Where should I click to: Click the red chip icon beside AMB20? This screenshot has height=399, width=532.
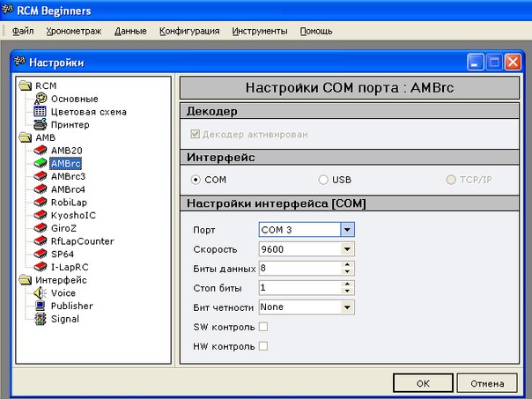tap(40, 151)
